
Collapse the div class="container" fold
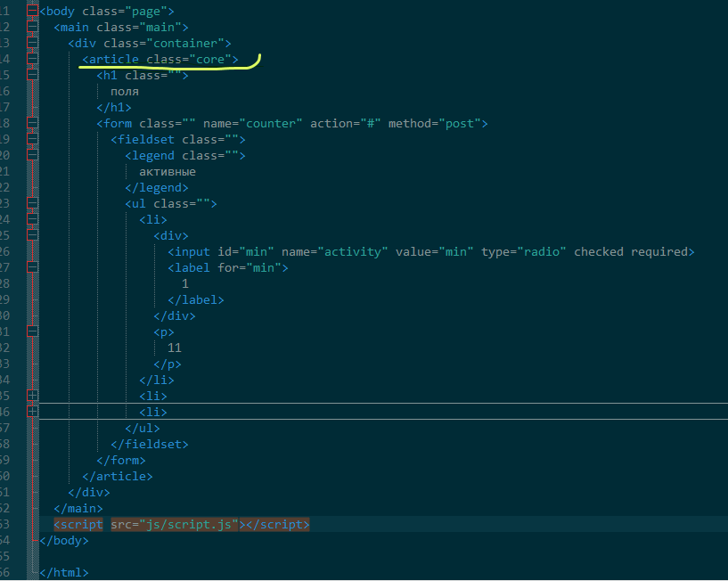32,43
